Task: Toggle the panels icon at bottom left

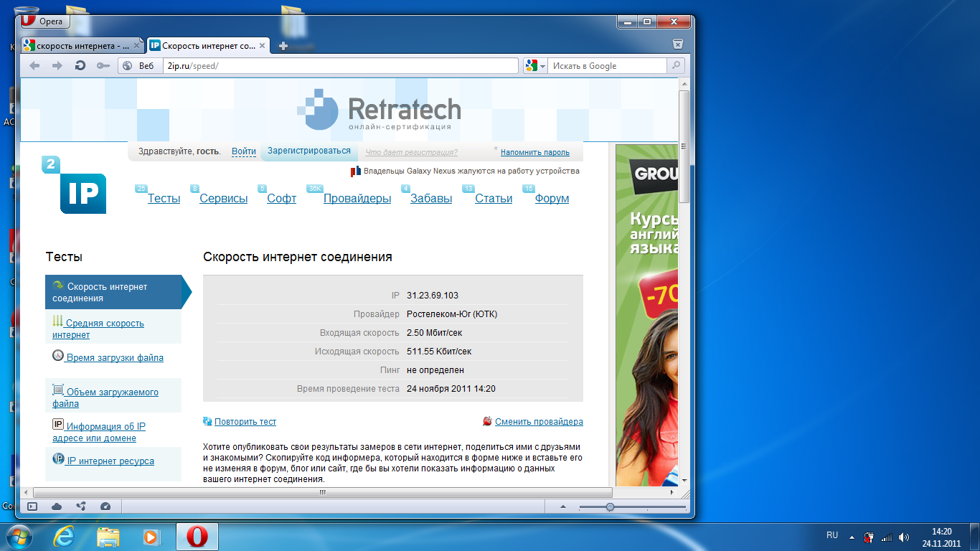Action: [x=32, y=507]
